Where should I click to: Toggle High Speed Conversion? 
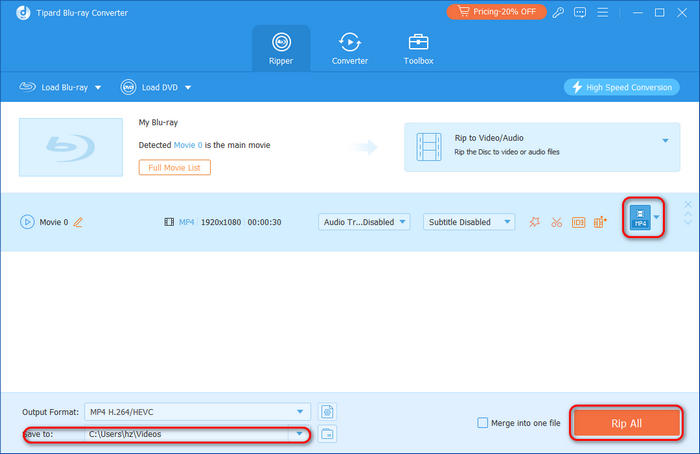621,87
